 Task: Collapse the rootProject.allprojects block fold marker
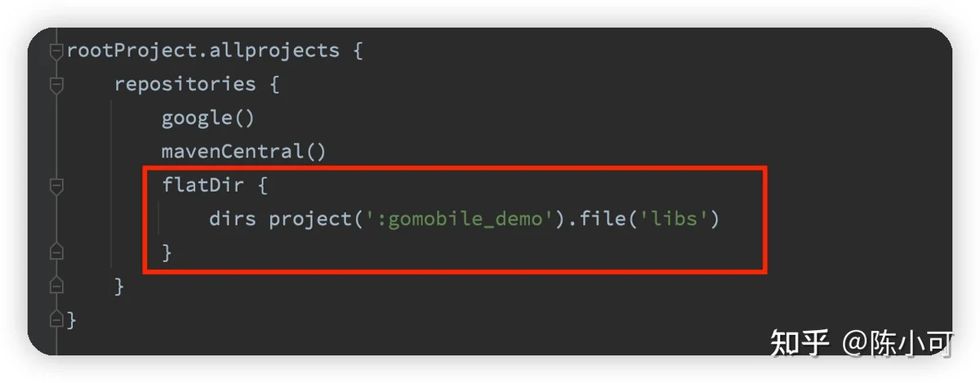point(56,51)
